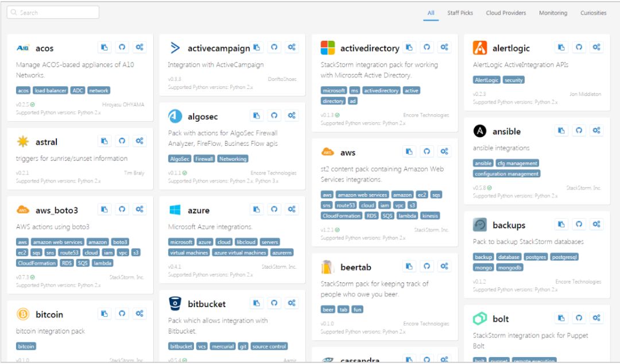The image size is (620, 364).
Task: Click the 'mercurial' tag on bitbucket
Action: click(x=223, y=347)
